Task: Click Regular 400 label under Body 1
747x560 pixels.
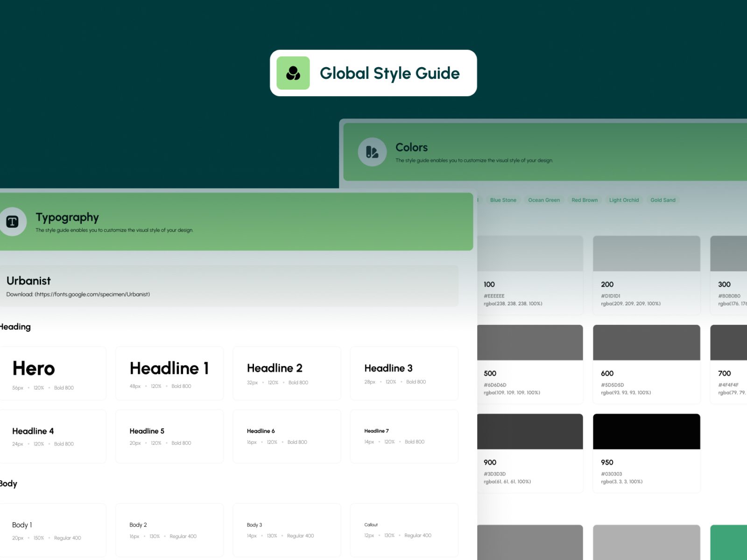Action: point(68,538)
